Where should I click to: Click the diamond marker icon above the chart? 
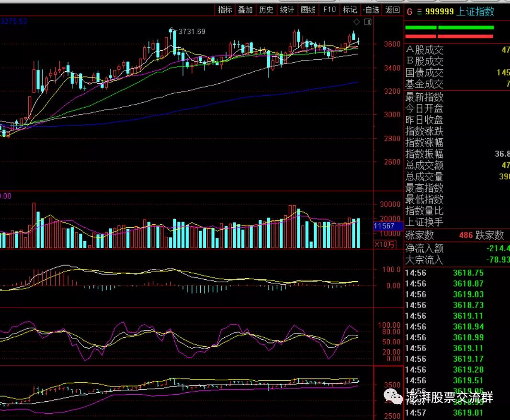pos(357,22)
